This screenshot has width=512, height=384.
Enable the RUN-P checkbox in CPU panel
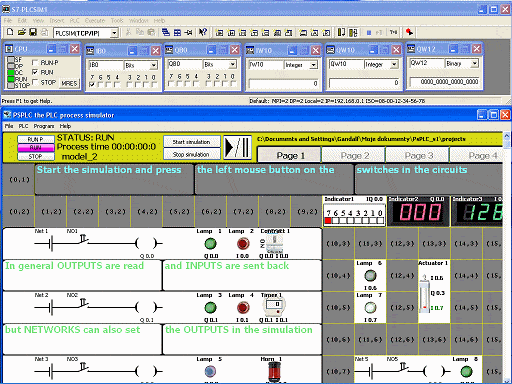pyautogui.click(x=35, y=63)
